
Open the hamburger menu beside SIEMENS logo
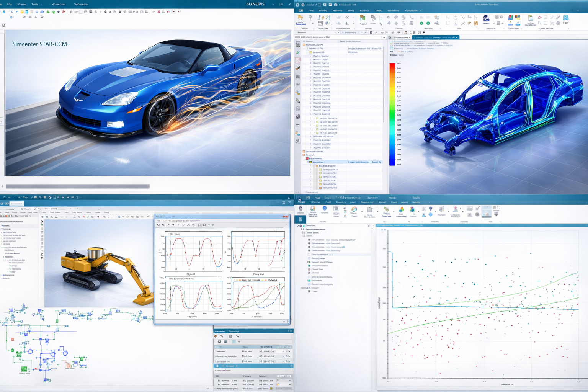[x=281, y=4]
